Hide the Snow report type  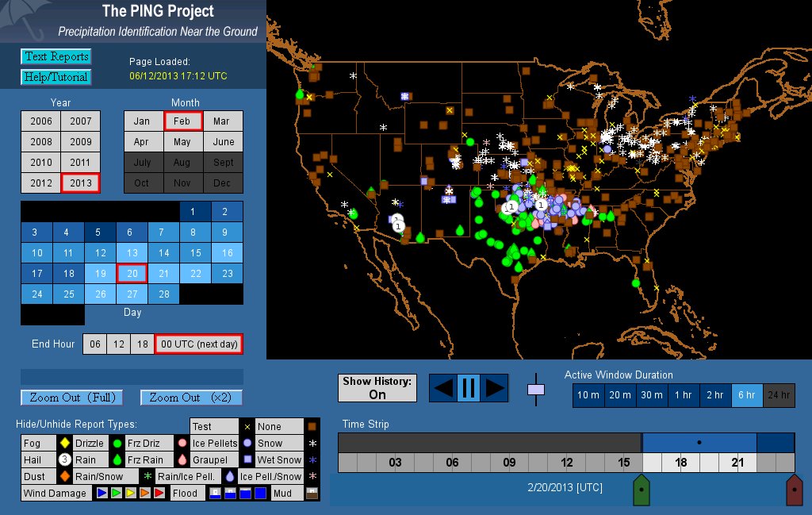pos(270,444)
